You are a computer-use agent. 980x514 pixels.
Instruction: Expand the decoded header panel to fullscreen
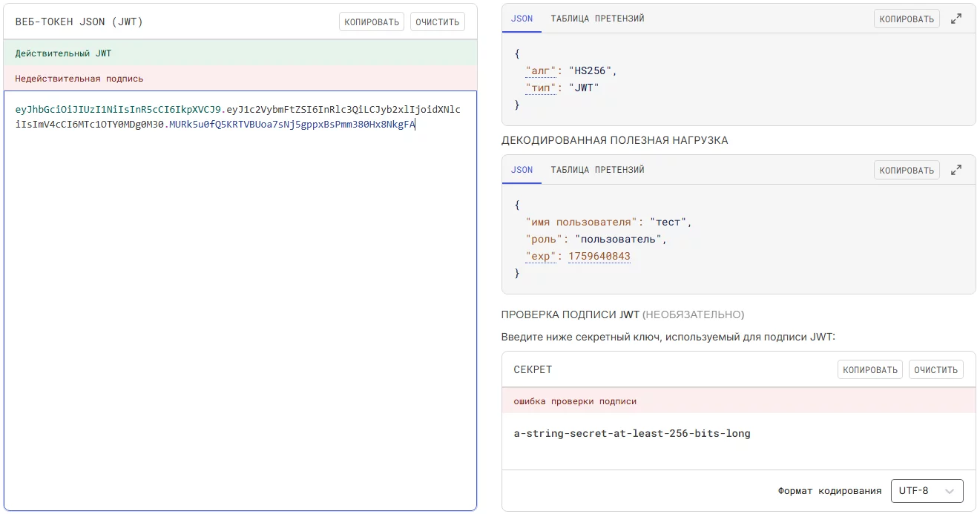(x=956, y=19)
